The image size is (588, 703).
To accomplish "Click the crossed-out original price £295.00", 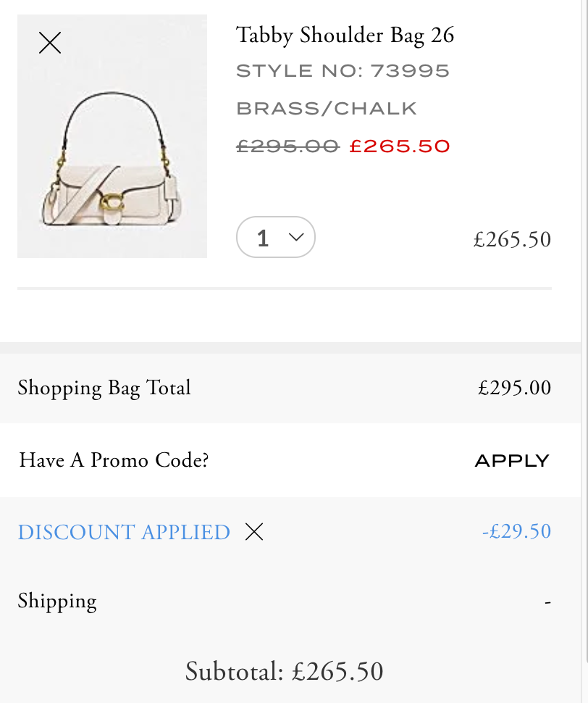I will pyautogui.click(x=287, y=146).
